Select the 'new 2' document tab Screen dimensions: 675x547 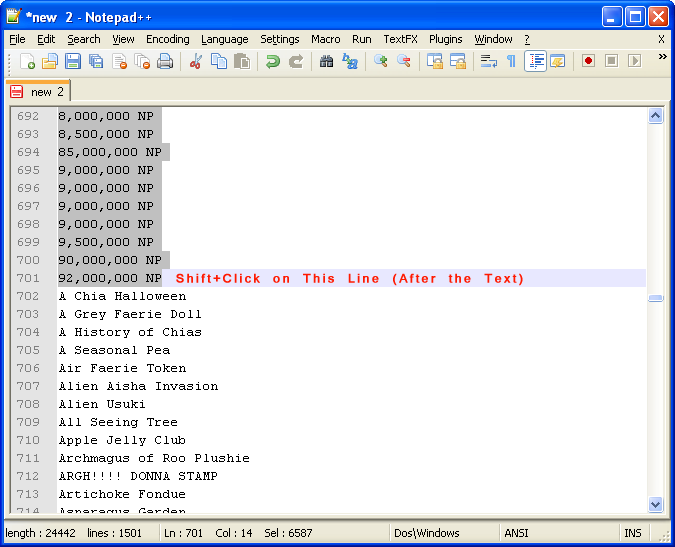point(38,91)
